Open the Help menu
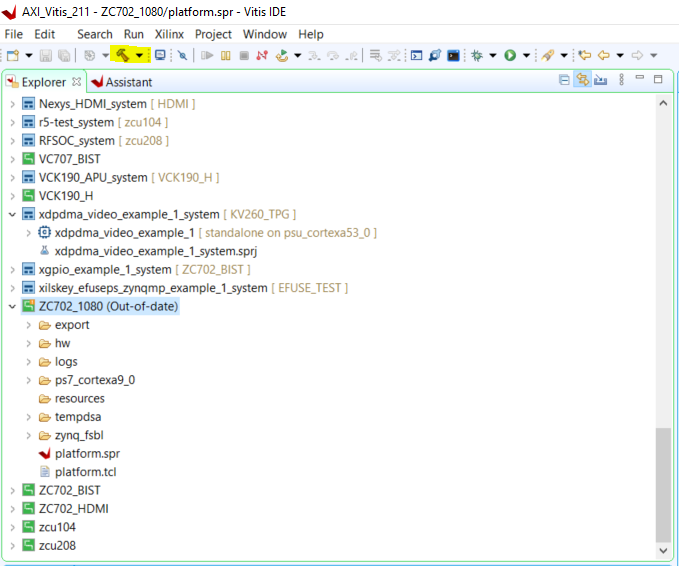This screenshot has width=679, height=566. tap(311, 34)
